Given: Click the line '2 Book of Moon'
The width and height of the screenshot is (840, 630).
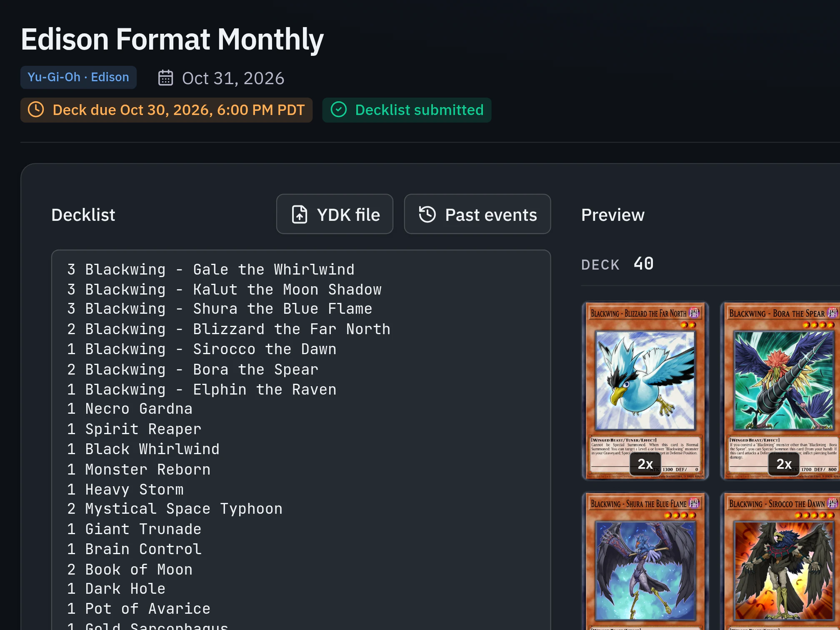Looking at the screenshot, I should click(x=130, y=570).
